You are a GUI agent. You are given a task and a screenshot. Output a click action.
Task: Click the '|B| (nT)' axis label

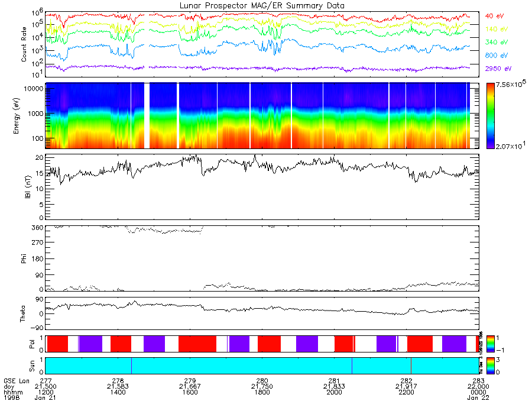(28, 187)
